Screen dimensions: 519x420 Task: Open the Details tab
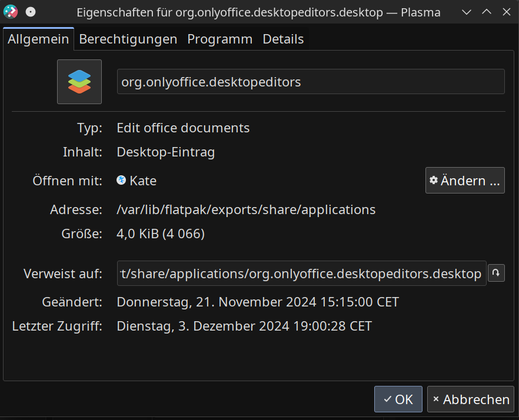pyautogui.click(x=283, y=39)
